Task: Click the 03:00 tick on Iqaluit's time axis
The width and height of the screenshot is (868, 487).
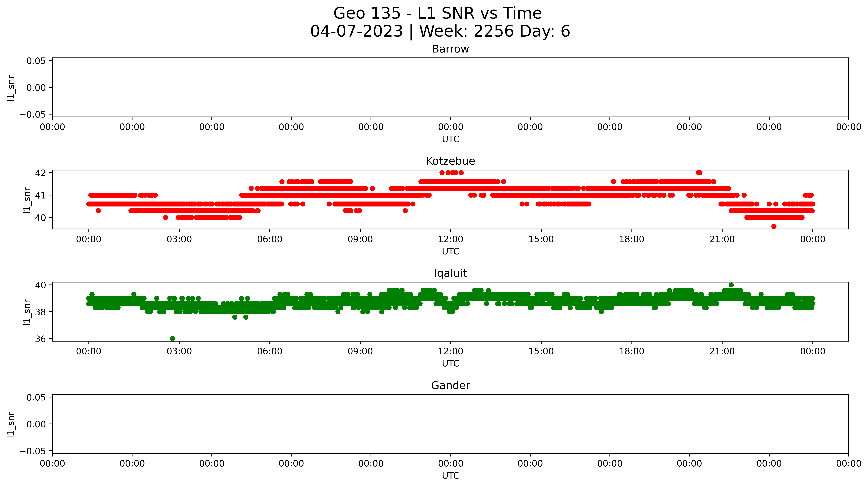Action: coord(179,351)
